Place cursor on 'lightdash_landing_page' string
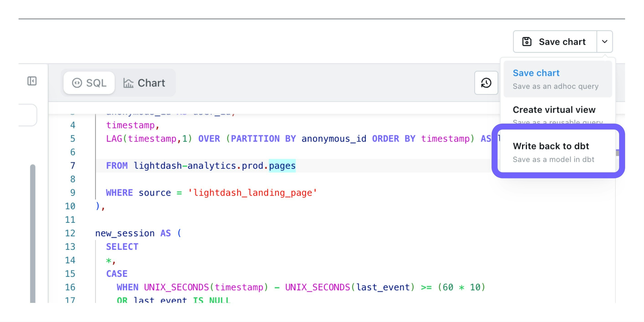This screenshot has height=322, width=644. click(x=252, y=193)
